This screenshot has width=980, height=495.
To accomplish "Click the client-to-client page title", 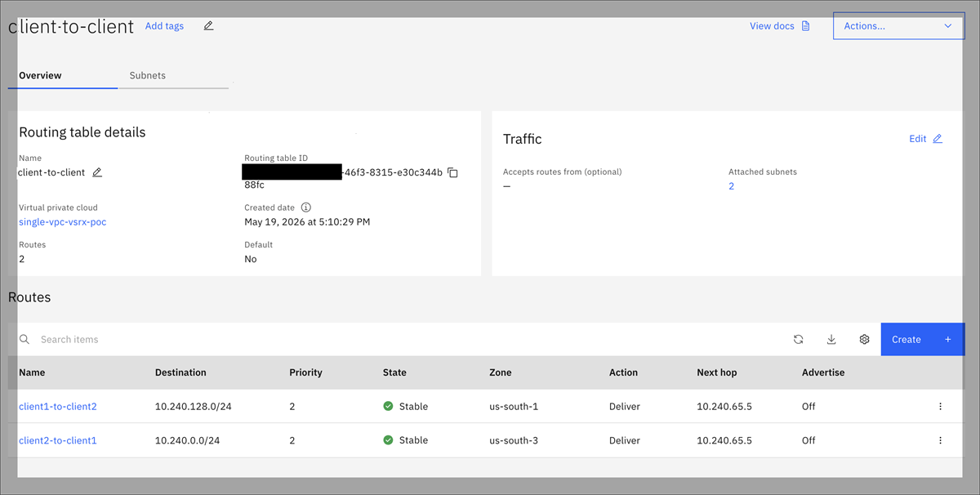I will (x=71, y=26).
